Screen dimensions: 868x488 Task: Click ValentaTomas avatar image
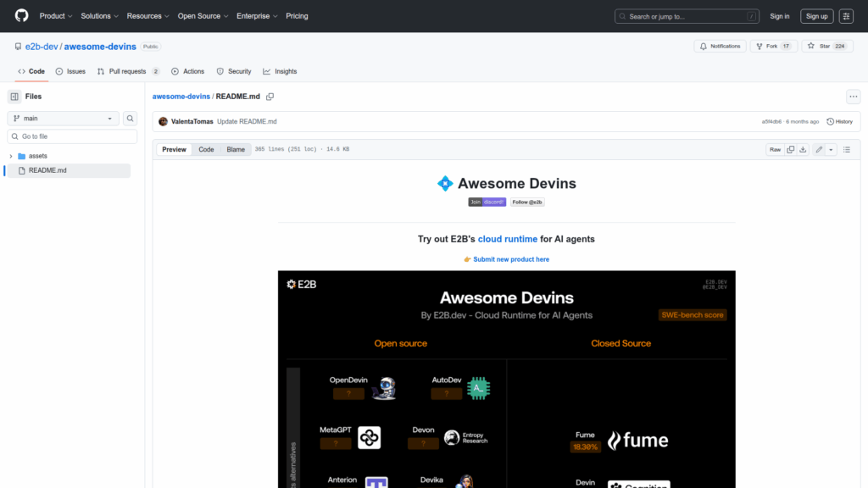pyautogui.click(x=163, y=122)
